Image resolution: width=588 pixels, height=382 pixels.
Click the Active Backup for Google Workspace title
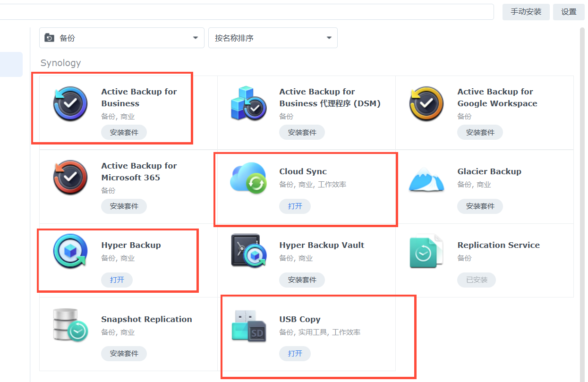(x=497, y=98)
